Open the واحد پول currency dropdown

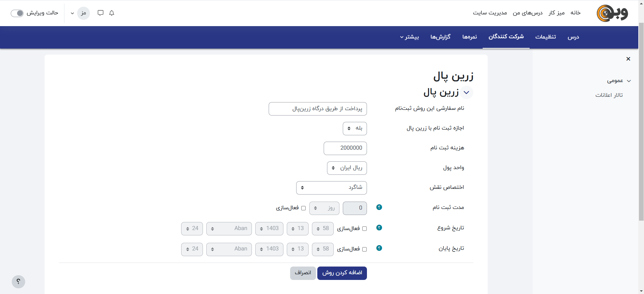347,168
